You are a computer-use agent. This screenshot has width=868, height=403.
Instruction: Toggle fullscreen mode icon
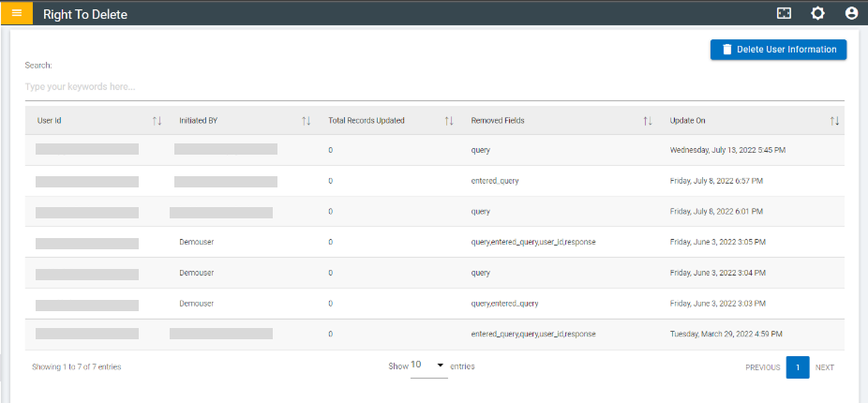coord(784,14)
